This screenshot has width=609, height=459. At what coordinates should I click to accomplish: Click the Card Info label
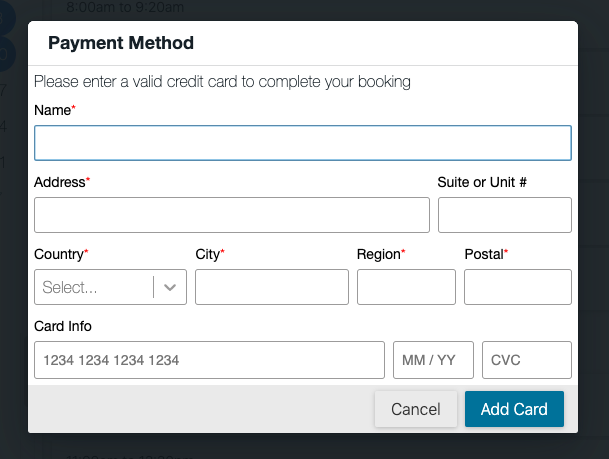pos(63,326)
